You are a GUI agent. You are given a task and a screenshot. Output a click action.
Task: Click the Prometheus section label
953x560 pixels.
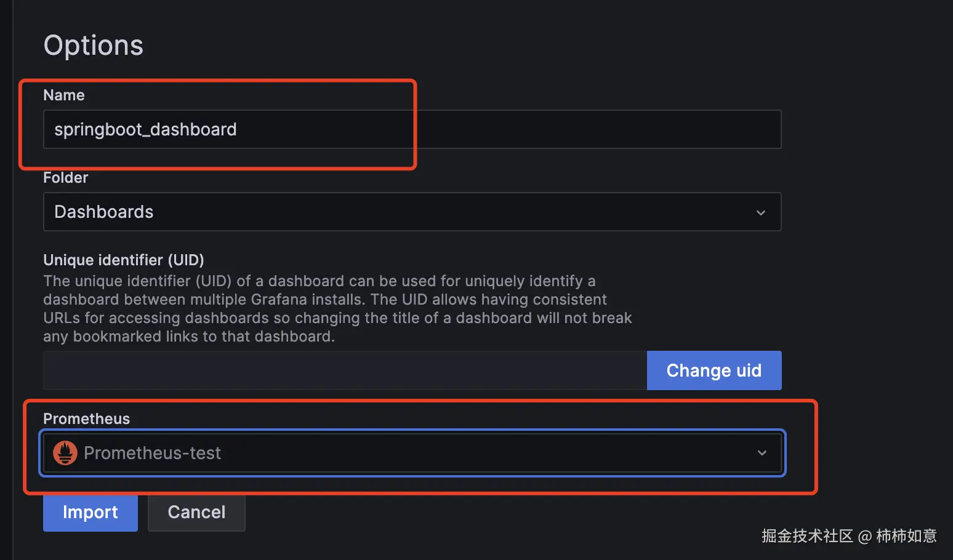(86, 418)
